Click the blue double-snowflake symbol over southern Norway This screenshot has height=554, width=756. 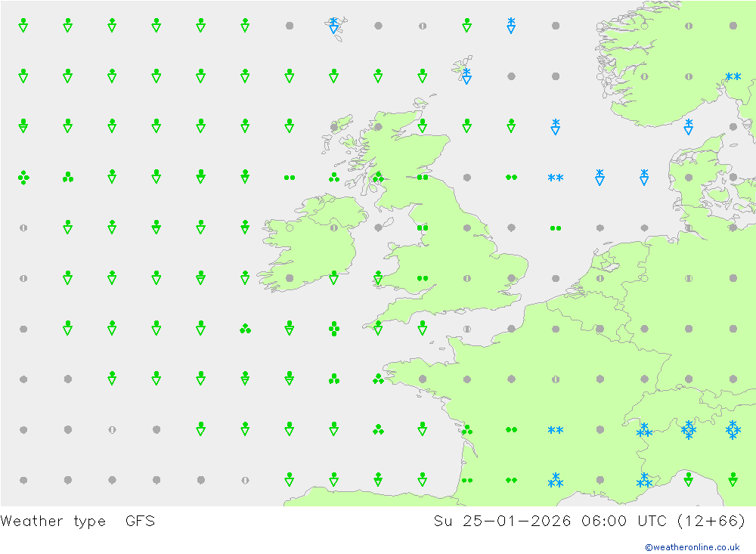733,76
